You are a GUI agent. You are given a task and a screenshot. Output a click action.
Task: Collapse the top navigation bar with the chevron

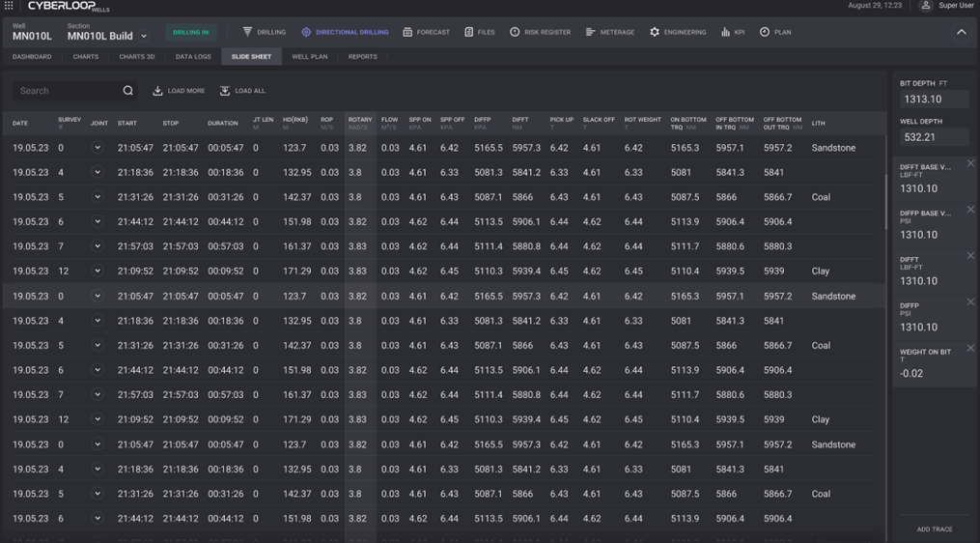click(961, 32)
